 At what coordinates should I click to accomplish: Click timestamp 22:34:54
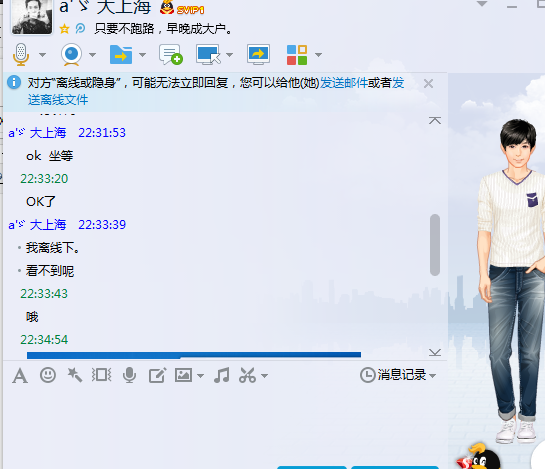click(x=44, y=340)
